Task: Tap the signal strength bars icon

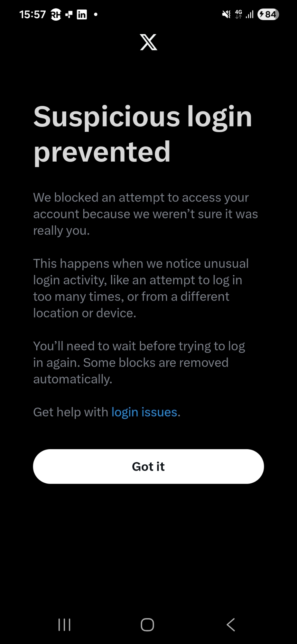Action: click(250, 14)
